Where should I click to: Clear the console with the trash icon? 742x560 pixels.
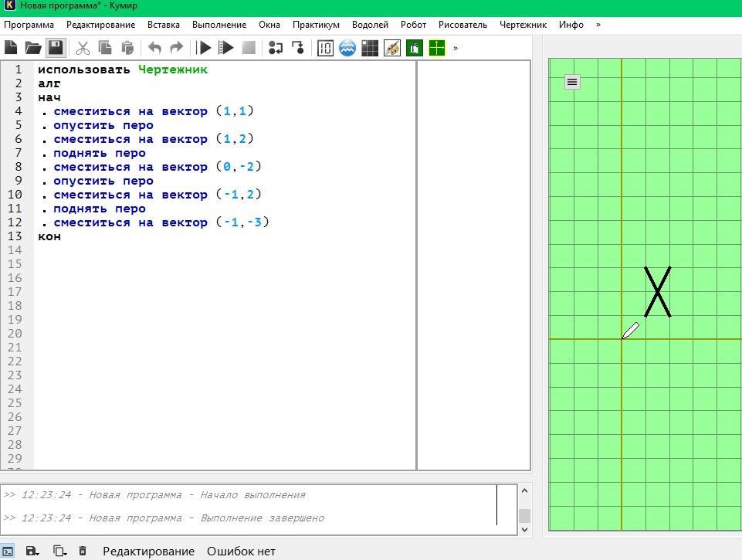tap(83, 551)
